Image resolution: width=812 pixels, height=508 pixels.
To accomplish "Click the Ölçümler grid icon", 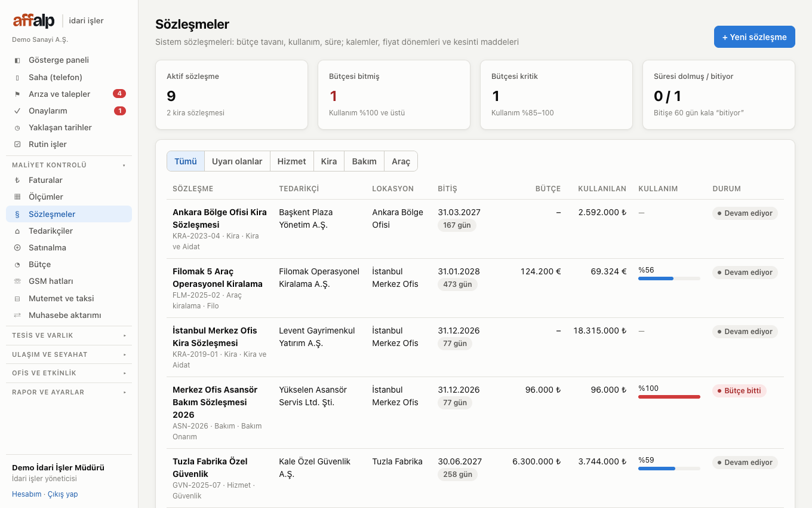I will pos(17,197).
